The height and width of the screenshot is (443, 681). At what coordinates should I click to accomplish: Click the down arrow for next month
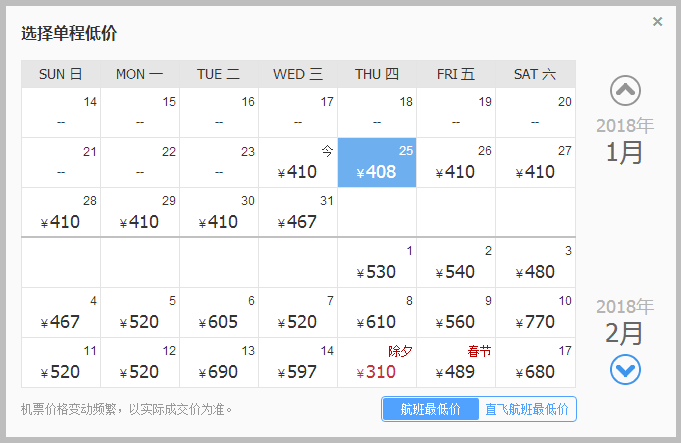click(x=625, y=370)
